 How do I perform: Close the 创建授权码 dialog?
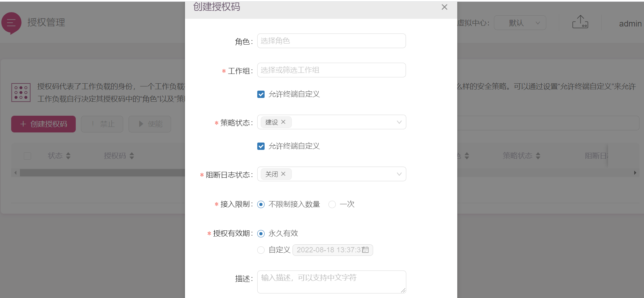(x=444, y=7)
